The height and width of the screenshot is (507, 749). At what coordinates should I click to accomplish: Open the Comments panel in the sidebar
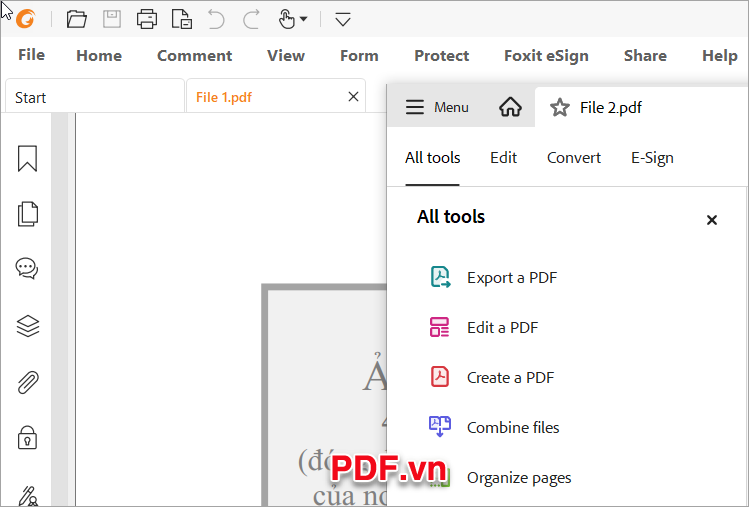[x=27, y=269]
